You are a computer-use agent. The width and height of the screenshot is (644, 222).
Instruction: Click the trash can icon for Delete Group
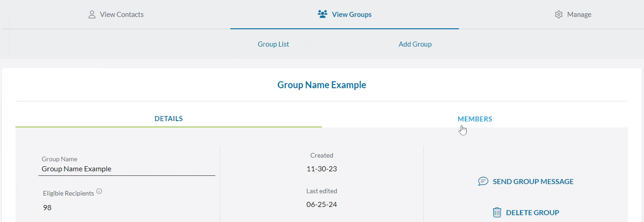click(497, 212)
